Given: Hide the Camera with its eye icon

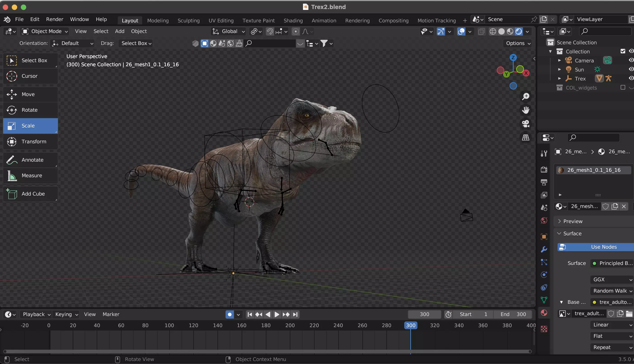Looking at the screenshot, I should point(631,60).
